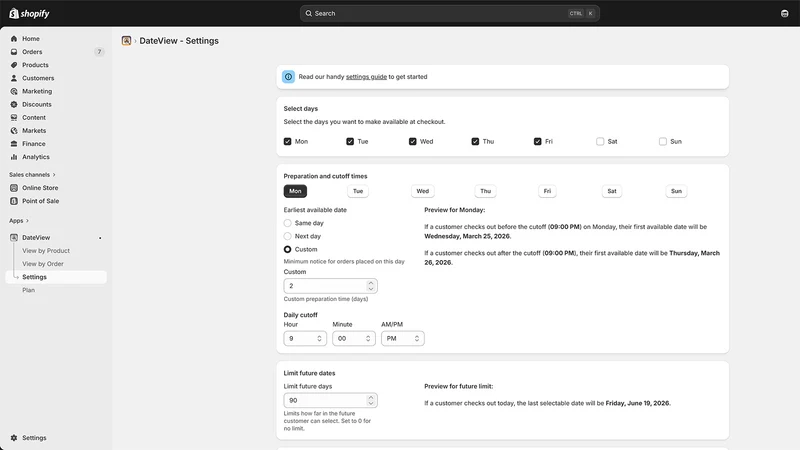Click the top search bar
This screenshot has height=450, width=800.
pos(449,13)
